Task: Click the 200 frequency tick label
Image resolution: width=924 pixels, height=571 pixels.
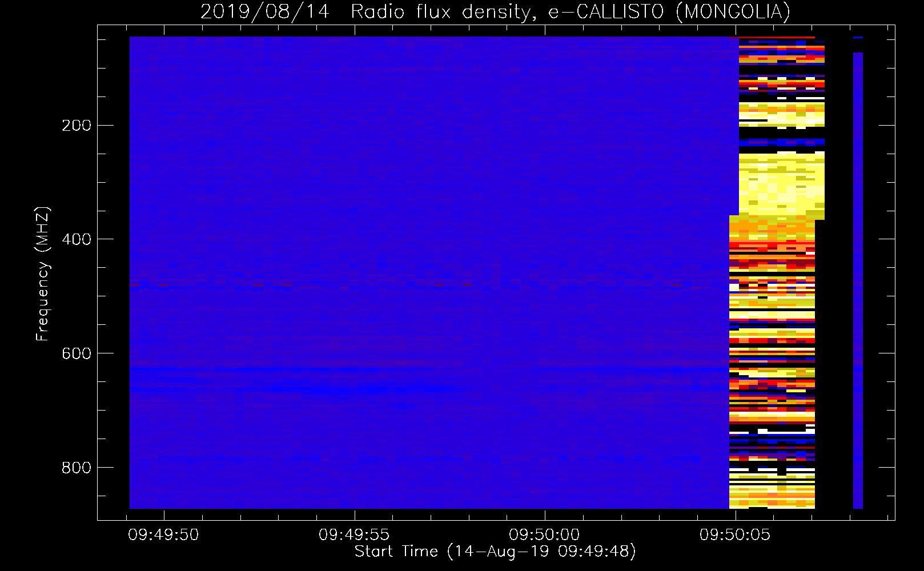Action: click(x=77, y=125)
